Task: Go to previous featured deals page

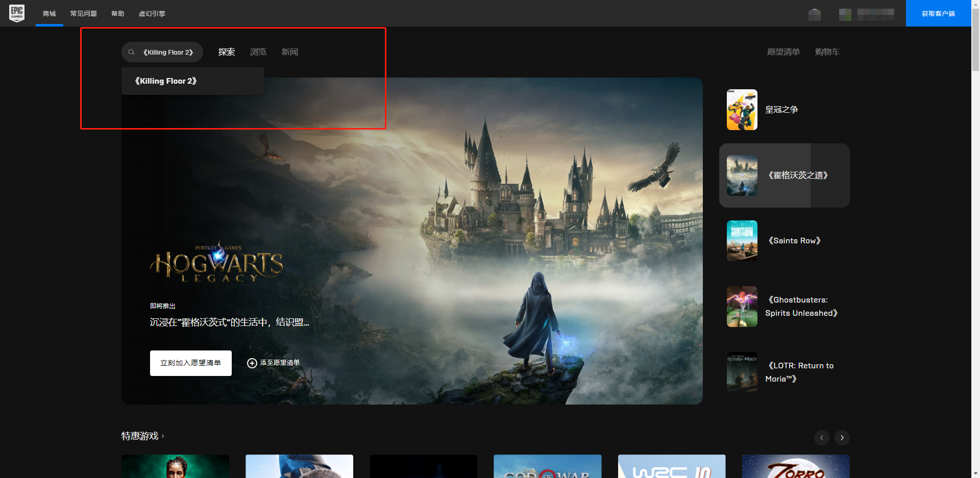Action: click(821, 438)
